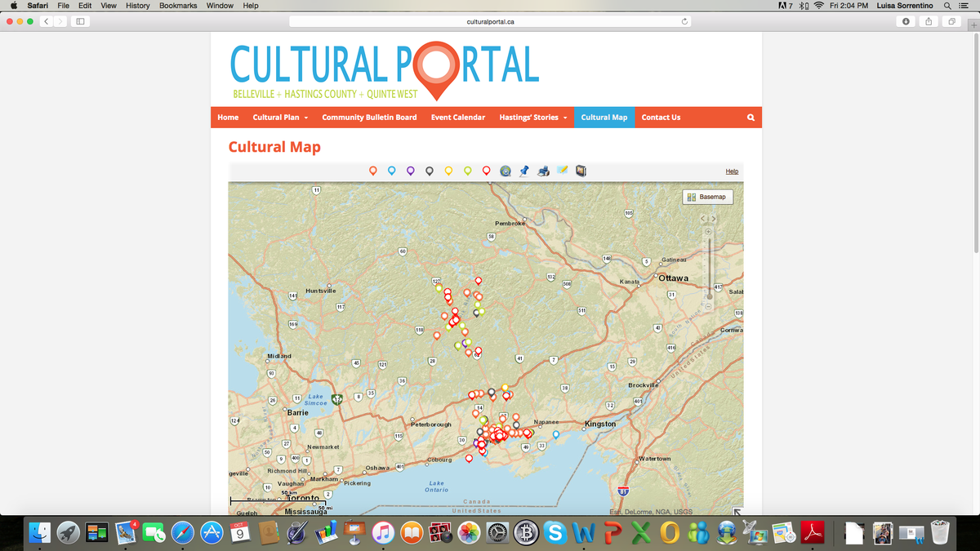Open the map search globe tool
980x551 pixels.
coord(506,171)
